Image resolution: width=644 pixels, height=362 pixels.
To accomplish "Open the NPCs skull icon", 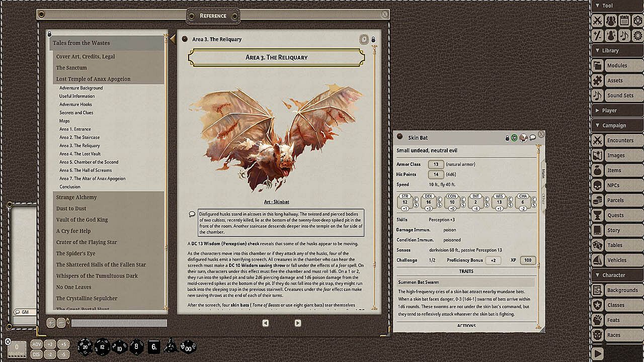I will tap(597, 185).
